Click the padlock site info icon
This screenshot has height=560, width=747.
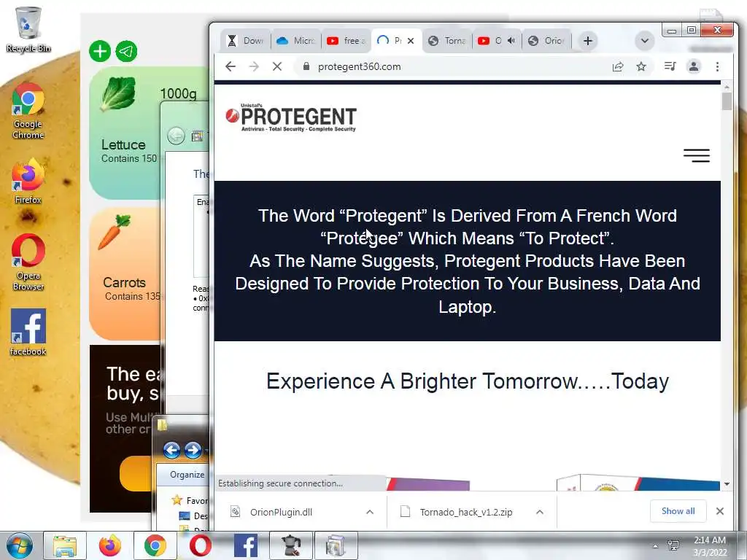[306, 66]
